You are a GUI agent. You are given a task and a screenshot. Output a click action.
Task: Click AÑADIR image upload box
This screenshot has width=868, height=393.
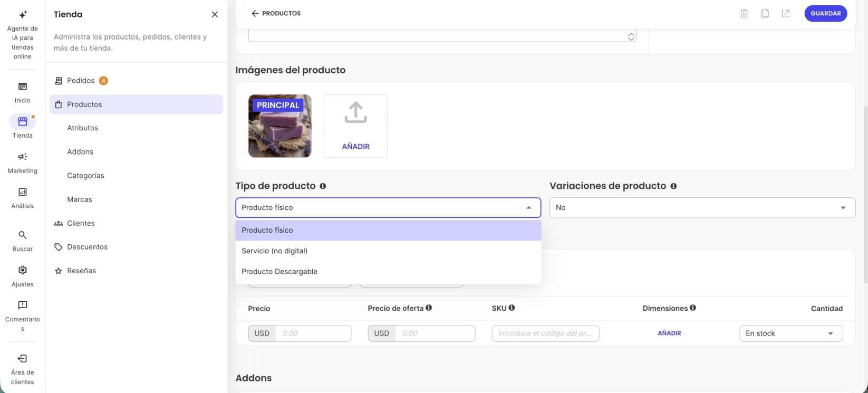(355, 126)
